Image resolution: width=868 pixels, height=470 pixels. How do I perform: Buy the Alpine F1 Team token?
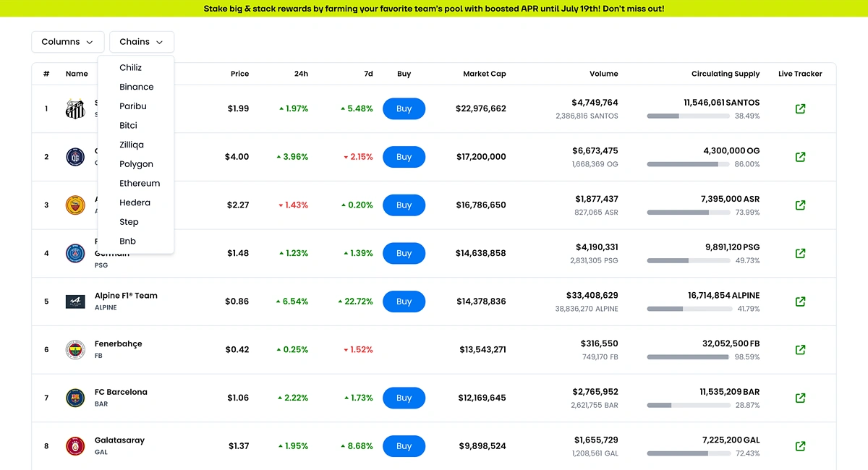404,302
